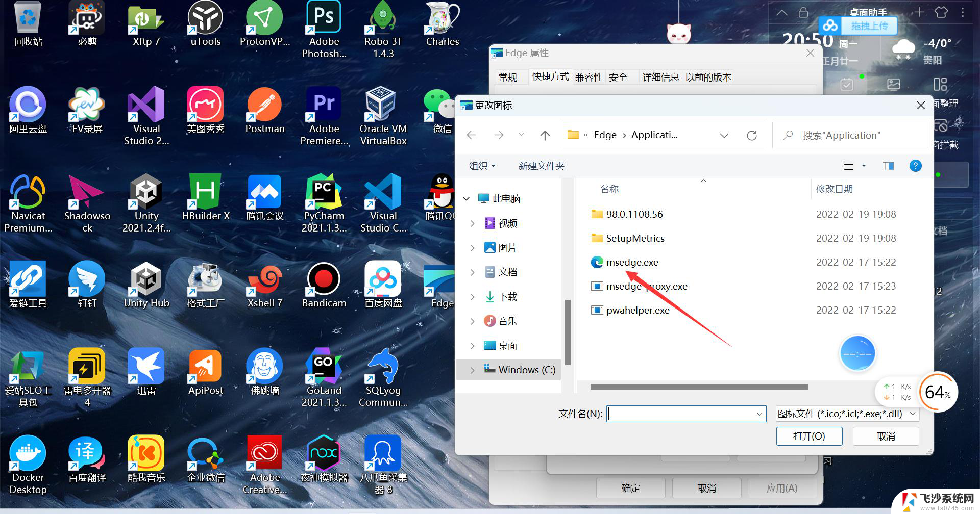Refresh the folder listing in dialog
The image size is (980, 514).
(751, 135)
